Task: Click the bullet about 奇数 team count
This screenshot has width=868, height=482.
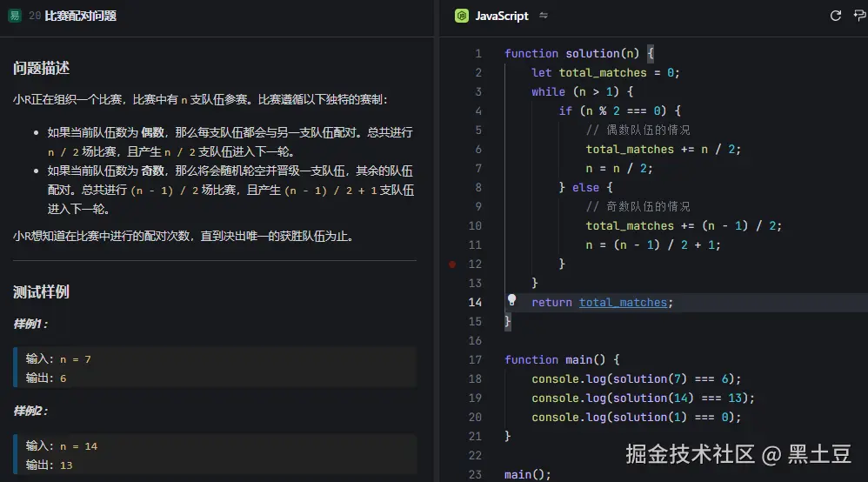Action: (230, 190)
